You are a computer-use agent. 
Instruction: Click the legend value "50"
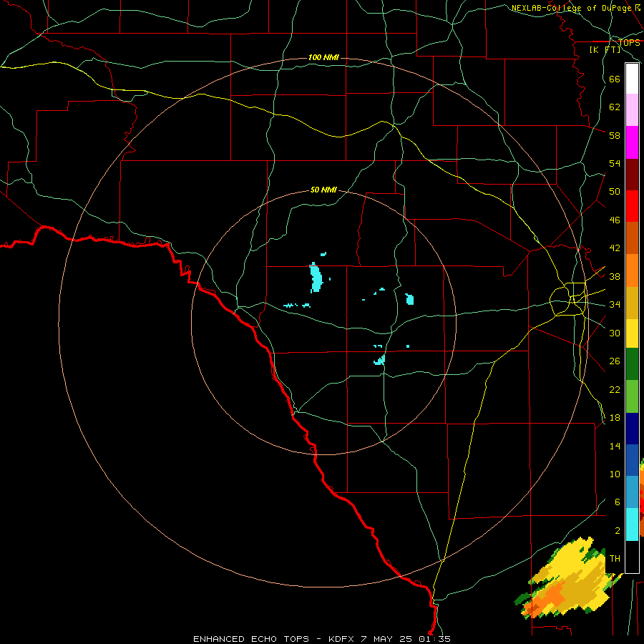[x=615, y=192]
